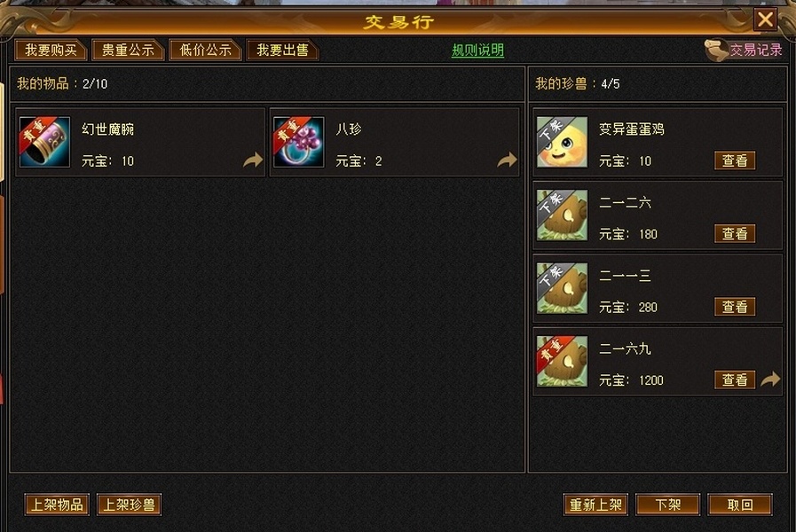796x532 pixels.
Task: Click the 重新上架 button
Action: tap(595, 505)
